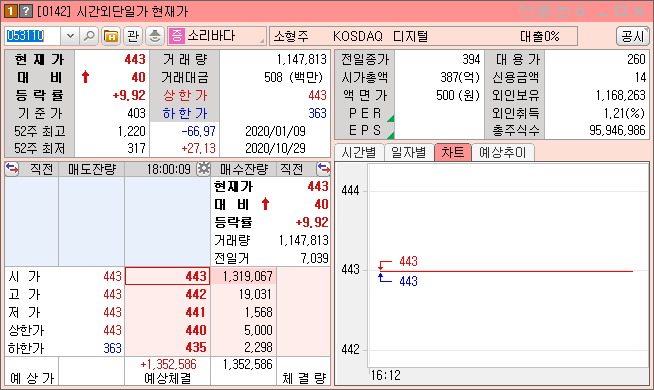Image resolution: width=654 pixels, height=390 pixels.
Task: Click the 전일거 value 7,039
Action: coord(314,258)
